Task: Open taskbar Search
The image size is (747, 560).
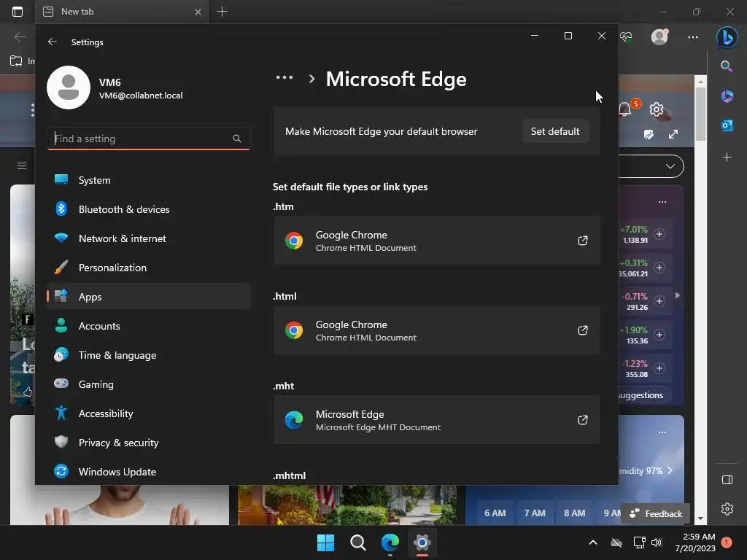Action: tap(357, 542)
